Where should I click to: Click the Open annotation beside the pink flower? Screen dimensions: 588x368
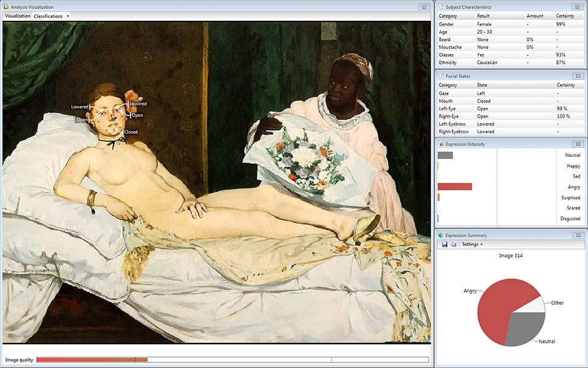[137, 115]
